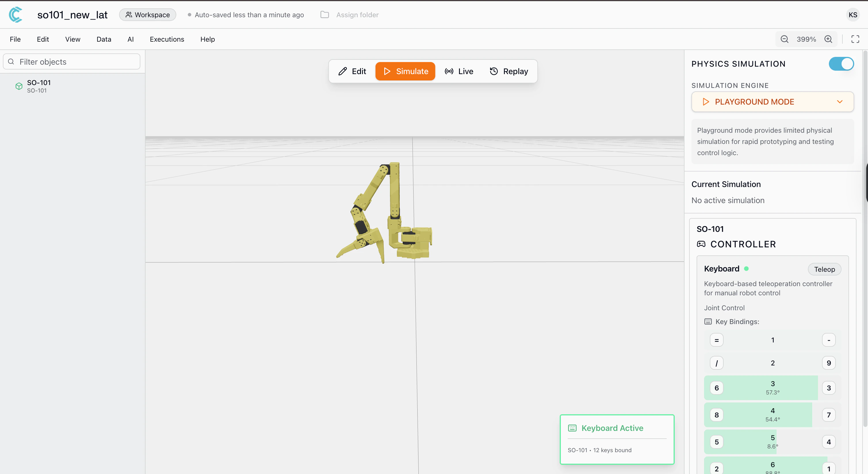The width and height of the screenshot is (868, 474).
Task: Open the Data menu
Action: tap(104, 39)
